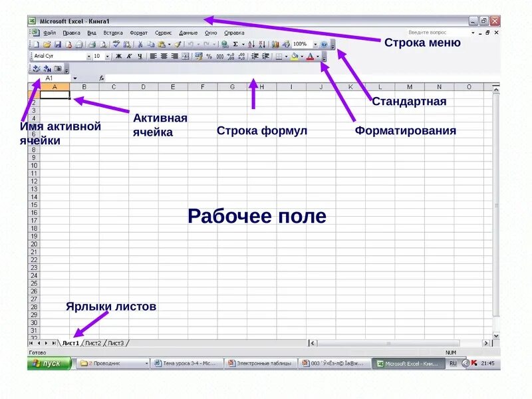The width and height of the screenshot is (532, 399).
Task: Open Проводник taskbar button
Action: click(112, 363)
